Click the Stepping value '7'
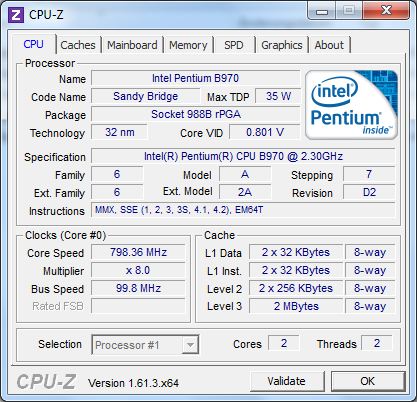 point(369,174)
